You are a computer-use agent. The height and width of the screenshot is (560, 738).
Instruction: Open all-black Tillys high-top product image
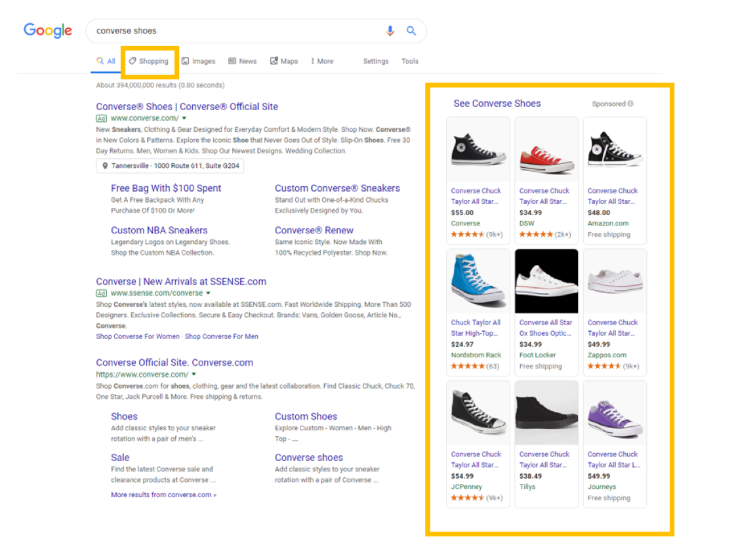coord(546,413)
